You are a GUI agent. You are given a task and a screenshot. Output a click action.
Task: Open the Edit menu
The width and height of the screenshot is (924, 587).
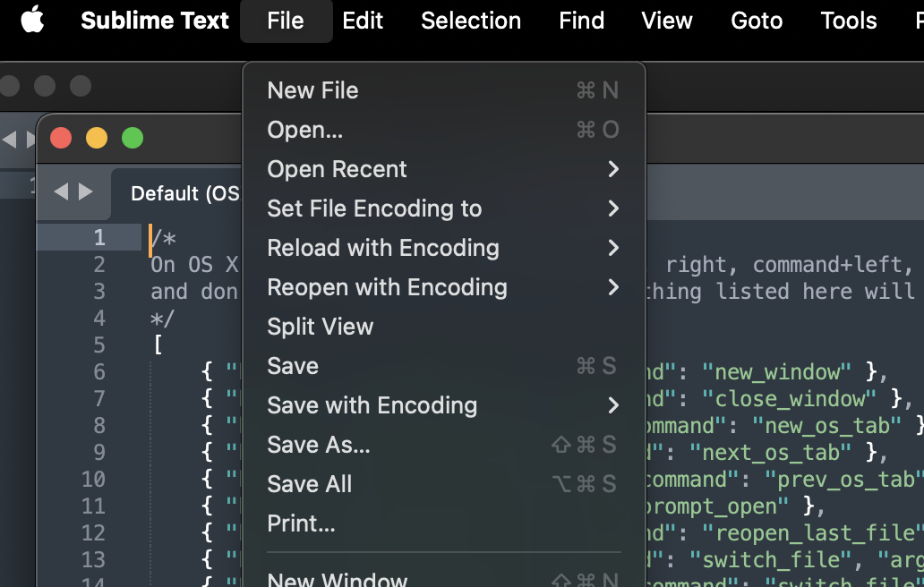(363, 21)
